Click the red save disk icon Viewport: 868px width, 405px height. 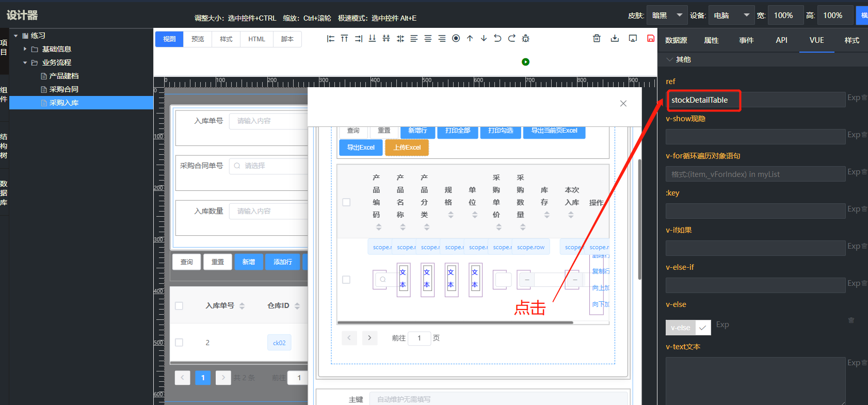(x=651, y=39)
